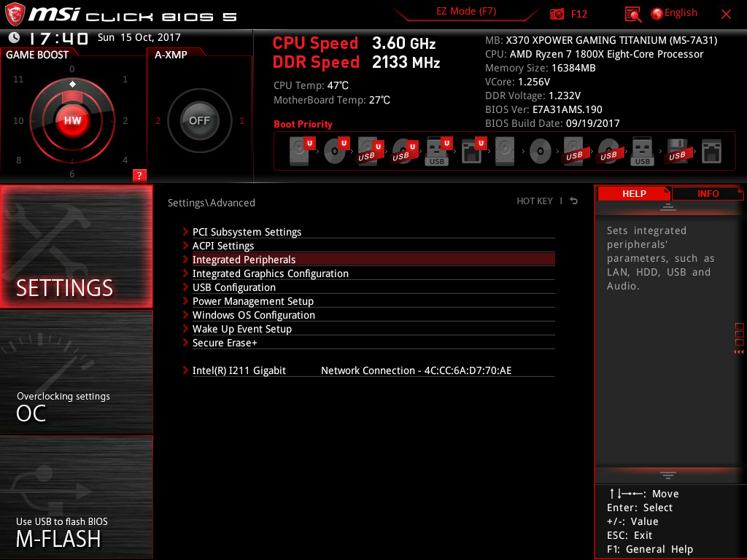
Task: Select the USB floppy boot device icon
Action: pos(677,152)
